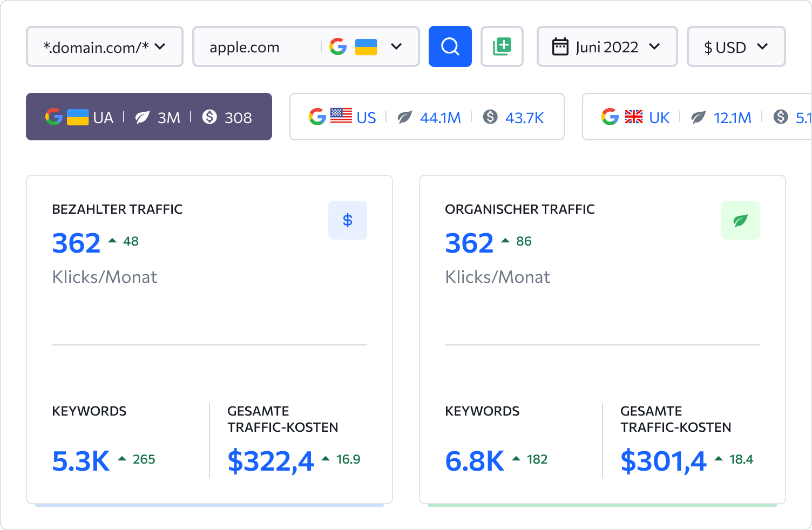Click the Ukraine flag in the search field

click(x=366, y=46)
